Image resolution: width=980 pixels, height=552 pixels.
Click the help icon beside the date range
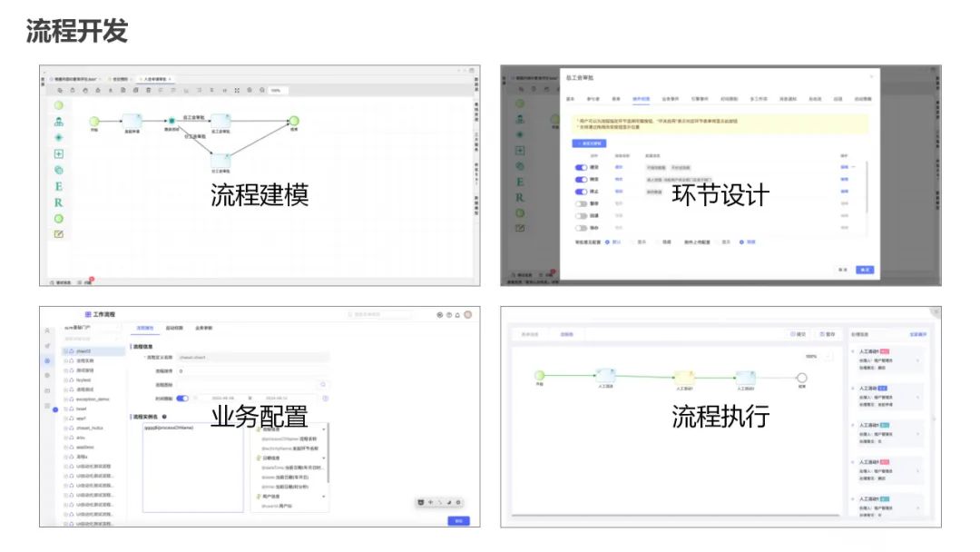[325, 399]
